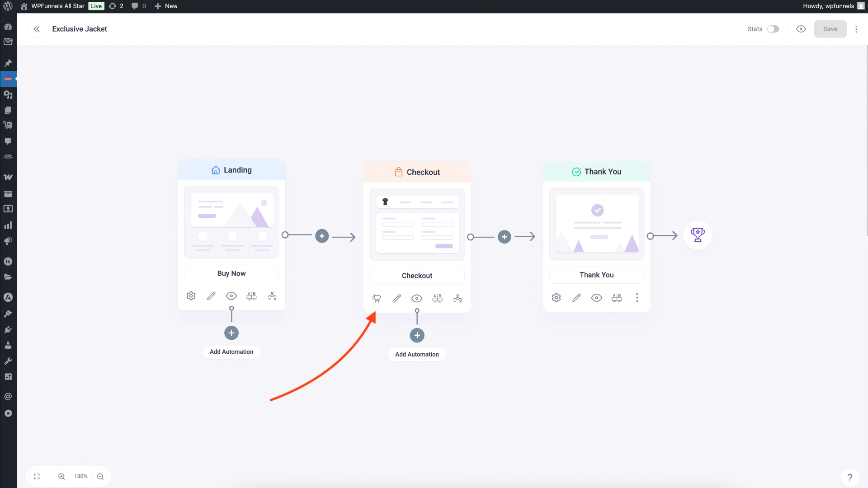
Task: Click the fullscreen icon in the canvas toolbar
Action: [37, 476]
